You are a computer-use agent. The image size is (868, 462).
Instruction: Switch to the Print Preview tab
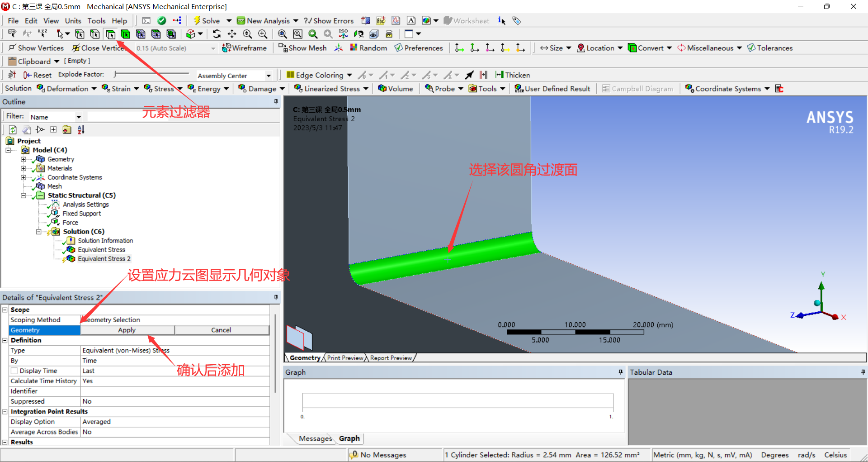point(345,358)
